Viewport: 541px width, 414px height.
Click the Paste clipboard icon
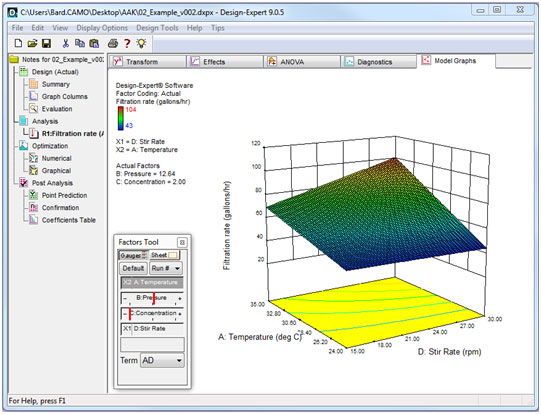(94, 43)
